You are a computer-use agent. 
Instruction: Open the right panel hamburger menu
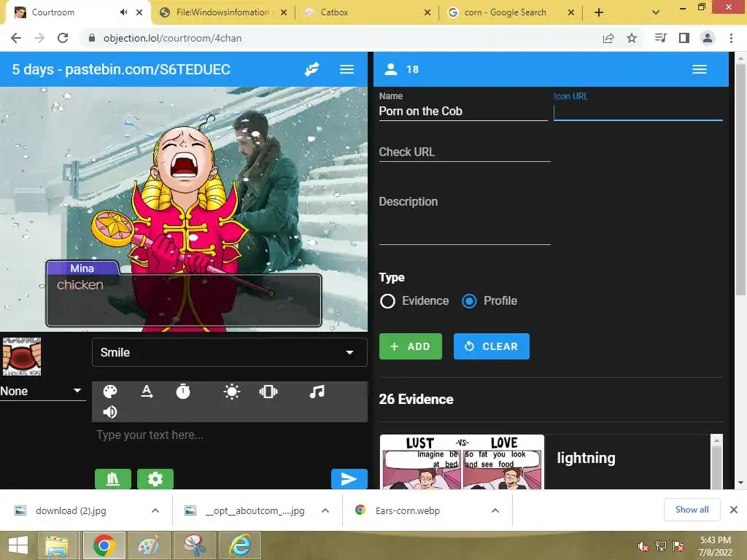[x=700, y=69]
